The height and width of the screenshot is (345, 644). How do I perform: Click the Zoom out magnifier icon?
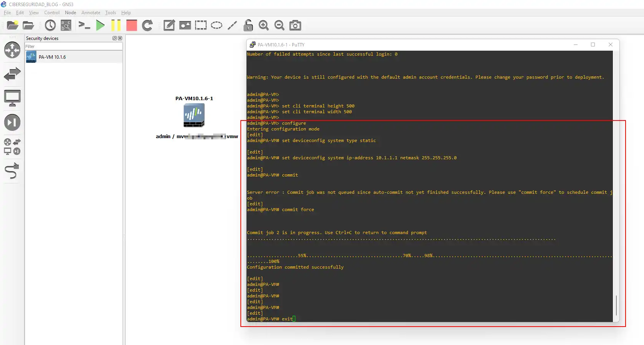(280, 25)
